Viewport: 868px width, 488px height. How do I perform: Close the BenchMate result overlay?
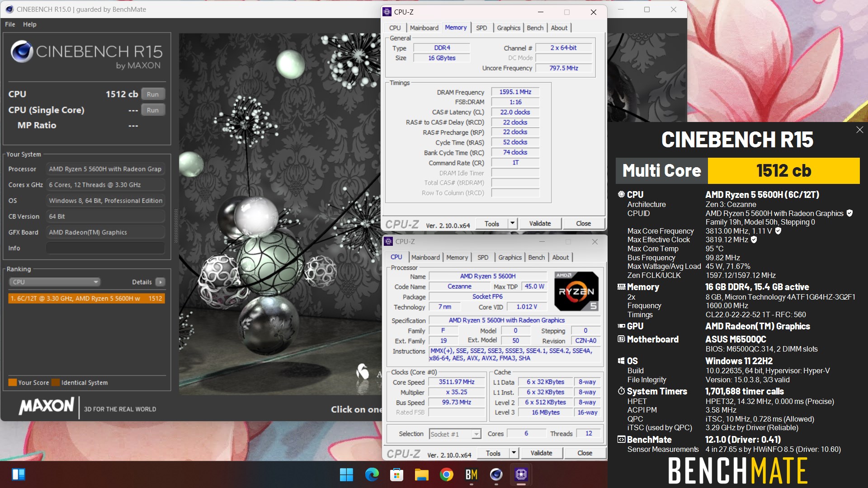[859, 130]
